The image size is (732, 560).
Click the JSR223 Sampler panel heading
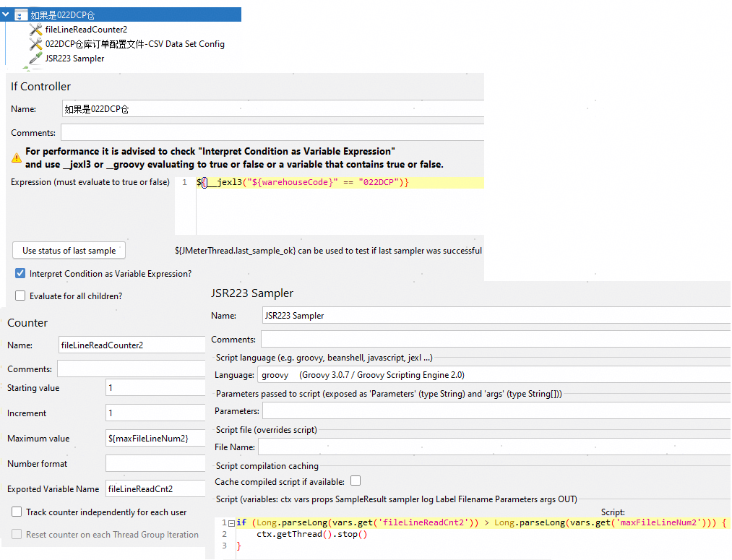click(252, 293)
